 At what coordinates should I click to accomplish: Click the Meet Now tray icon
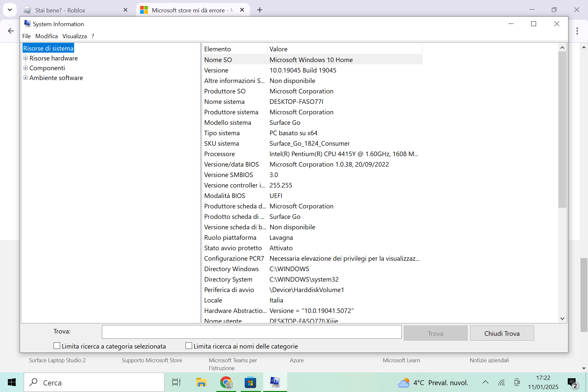(x=517, y=382)
